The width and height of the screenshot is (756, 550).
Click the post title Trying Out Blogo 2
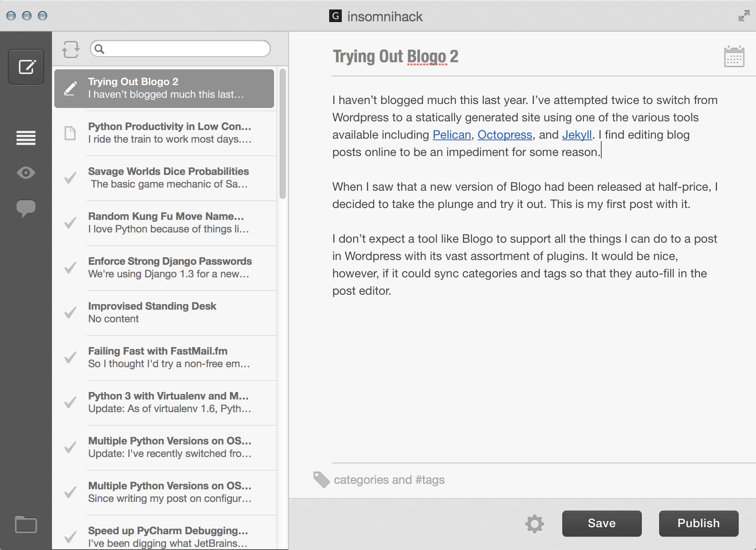pyautogui.click(x=395, y=56)
